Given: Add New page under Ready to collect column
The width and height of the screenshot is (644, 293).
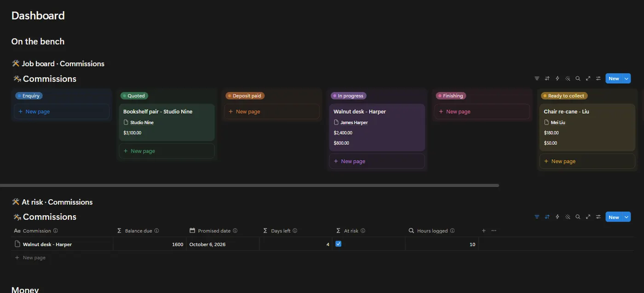Looking at the screenshot, I should tap(587, 161).
